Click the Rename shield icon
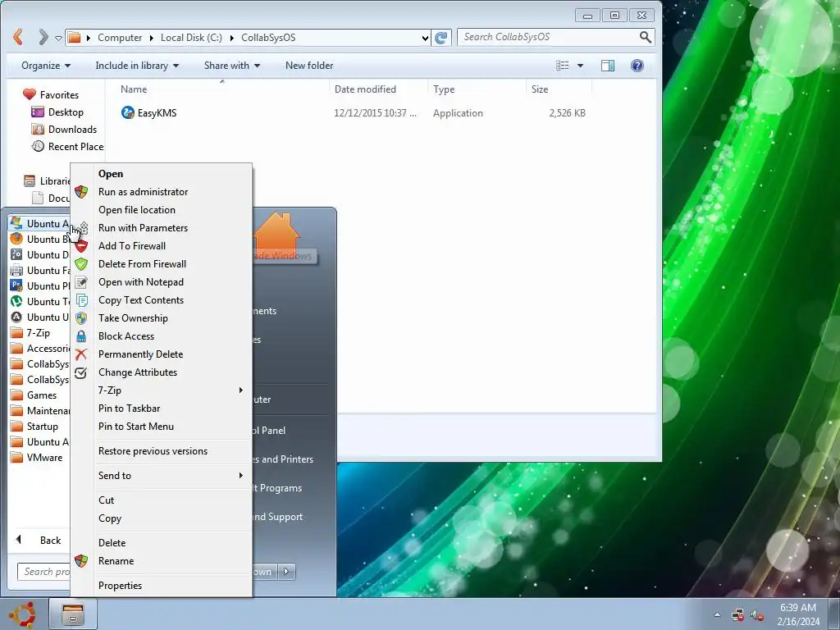This screenshot has width=840, height=630. pyautogui.click(x=81, y=561)
